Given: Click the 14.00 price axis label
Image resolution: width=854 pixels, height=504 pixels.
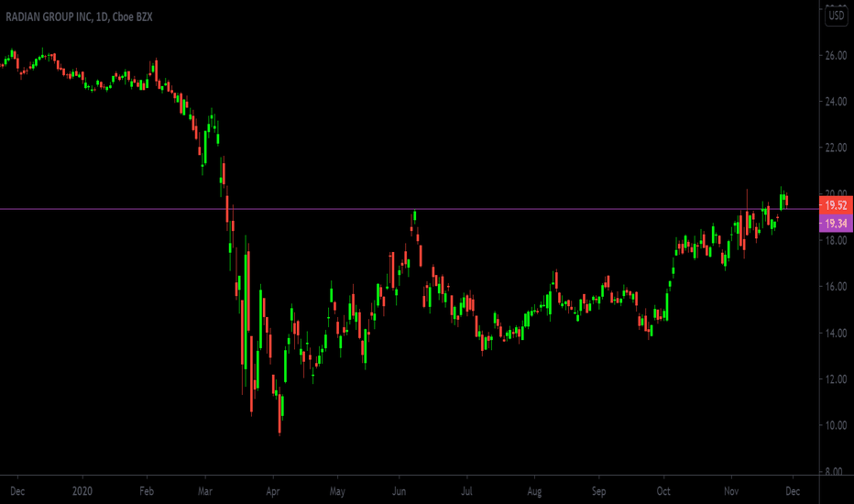Looking at the screenshot, I should click(836, 333).
